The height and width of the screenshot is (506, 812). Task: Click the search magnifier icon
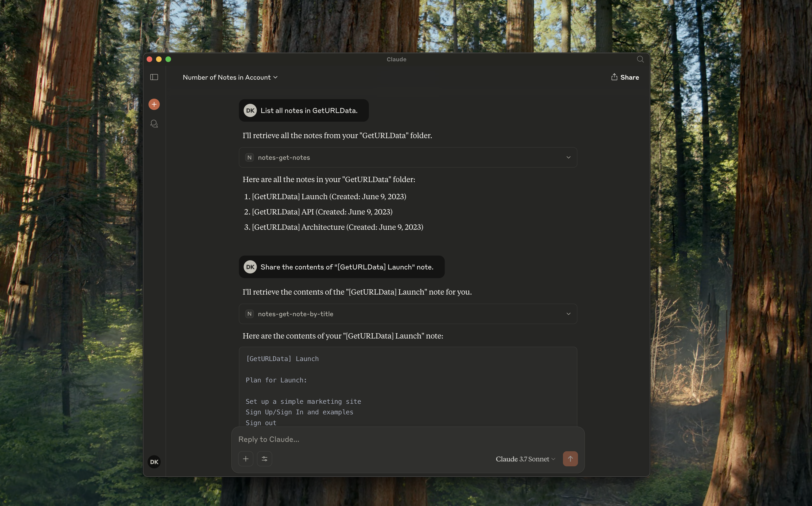click(x=640, y=59)
